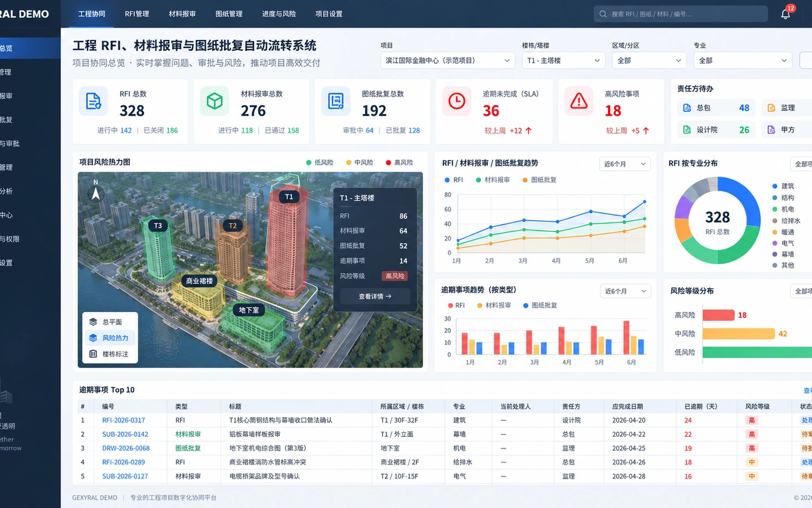Click the RFI 总数 document icon
The image size is (812, 508).
(93, 101)
